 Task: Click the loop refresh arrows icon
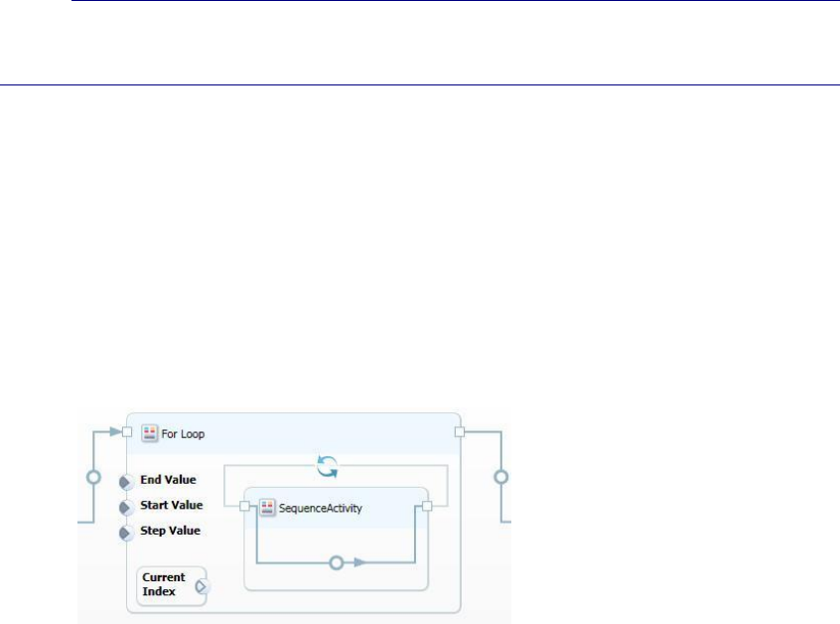pyautogui.click(x=328, y=466)
